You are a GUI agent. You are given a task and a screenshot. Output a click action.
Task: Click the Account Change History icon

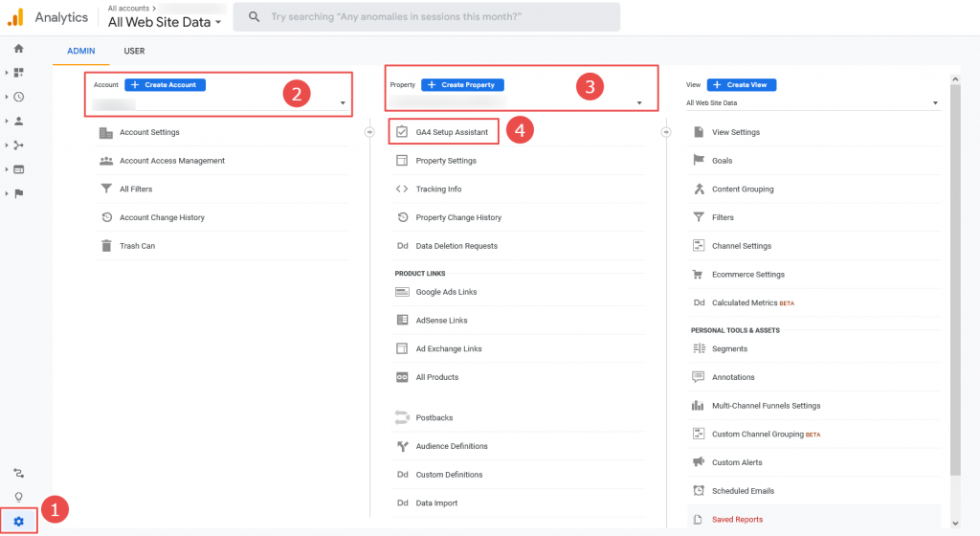[x=107, y=217]
